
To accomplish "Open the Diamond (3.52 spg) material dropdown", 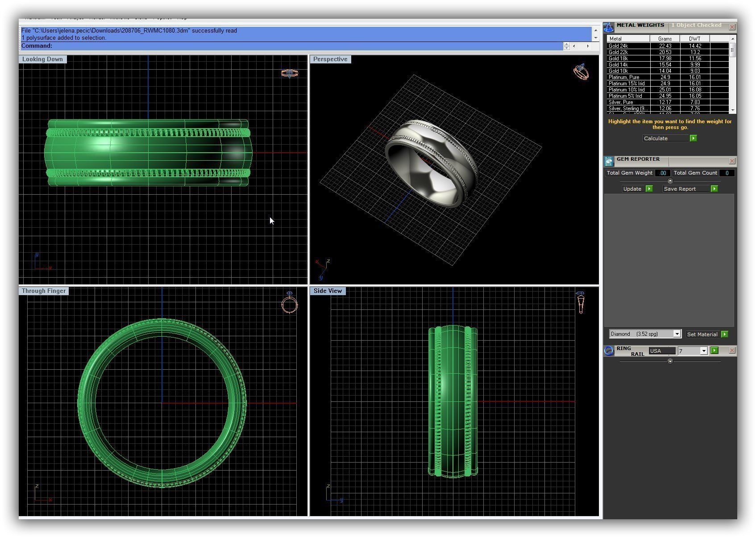I will (677, 334).
